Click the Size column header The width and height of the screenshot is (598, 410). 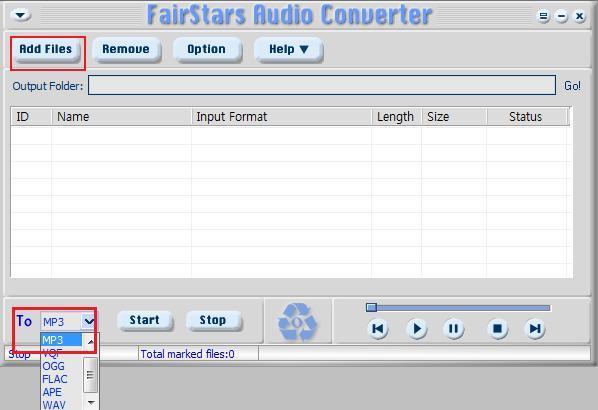pos(454,117)
